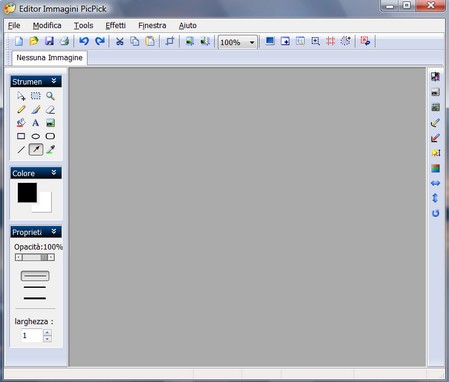The image size is (449, 382).
Task: Open the Effetti menu
Action: pos(115,26)
